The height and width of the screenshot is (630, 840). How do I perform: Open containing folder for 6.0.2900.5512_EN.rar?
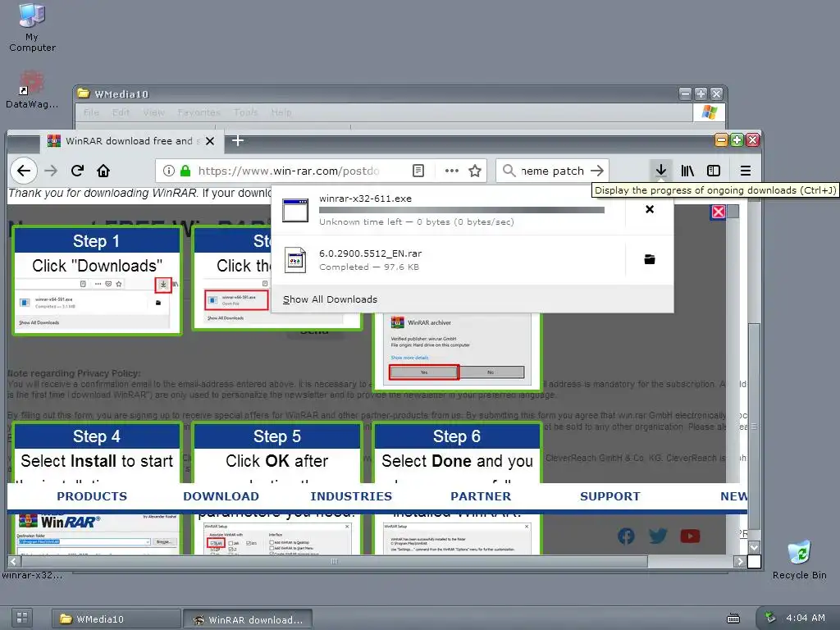650,259
